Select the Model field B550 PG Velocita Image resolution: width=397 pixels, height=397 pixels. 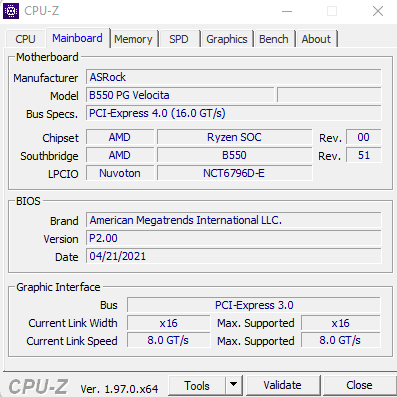pyautogui.click(x=180, y=95)
